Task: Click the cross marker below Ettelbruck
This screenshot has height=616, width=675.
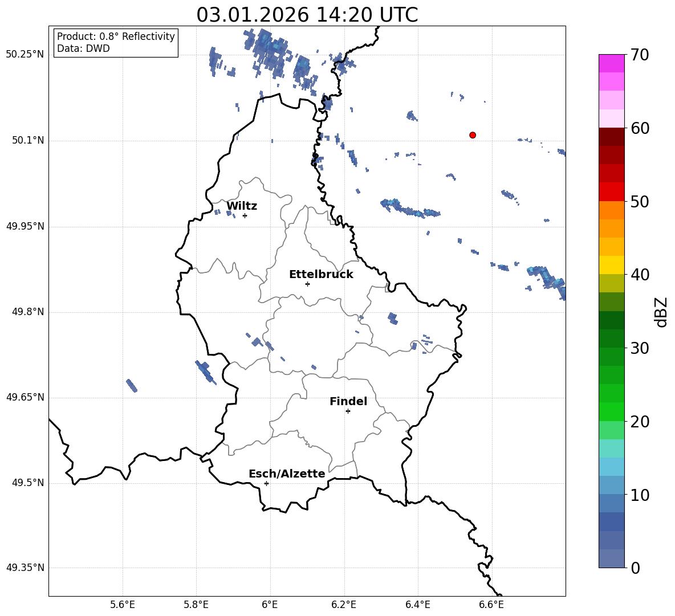Action: pyautogui.click(x=307, y=284)
